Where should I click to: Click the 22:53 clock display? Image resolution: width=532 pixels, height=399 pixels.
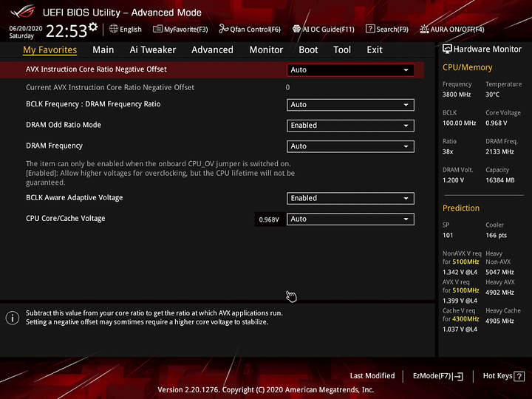(x=66, y=31)
